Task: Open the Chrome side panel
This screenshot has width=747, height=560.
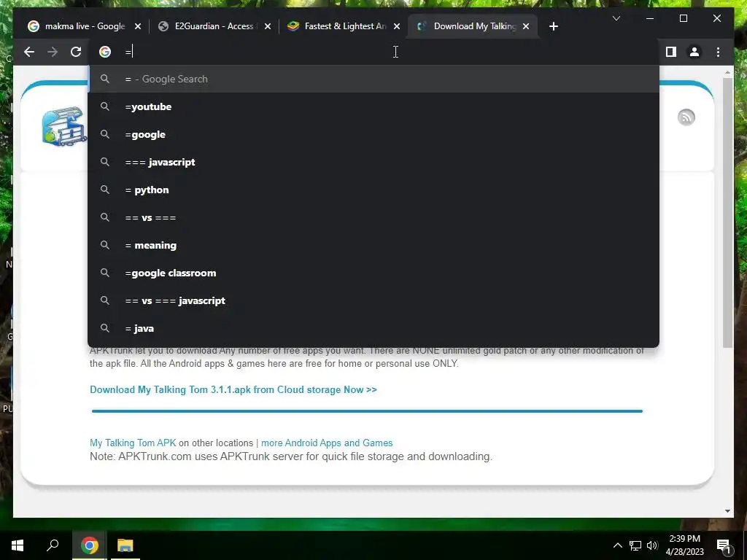Action: coord(671,52)
